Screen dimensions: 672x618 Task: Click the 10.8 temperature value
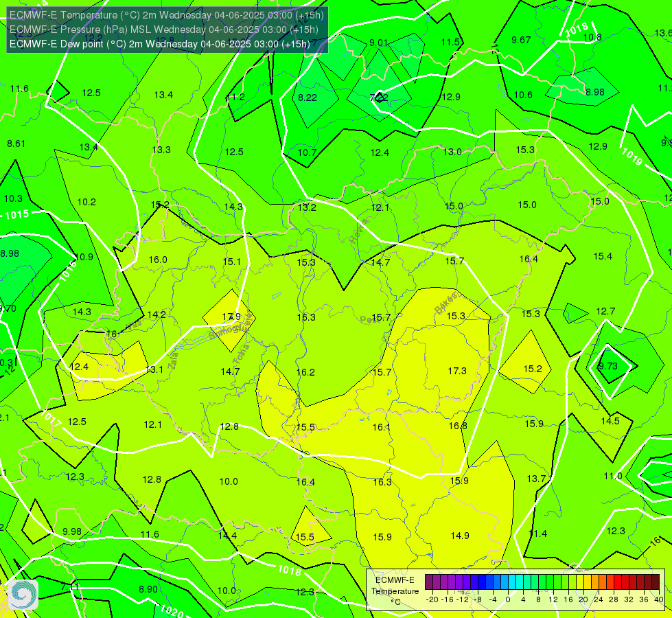pyautogui.click(x=592, y=37)
